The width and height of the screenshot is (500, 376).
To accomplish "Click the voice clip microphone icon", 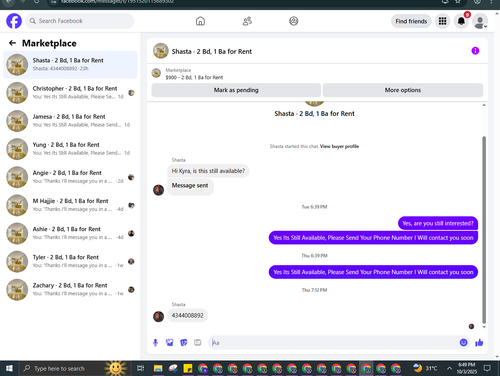I will tap(155, 342).
